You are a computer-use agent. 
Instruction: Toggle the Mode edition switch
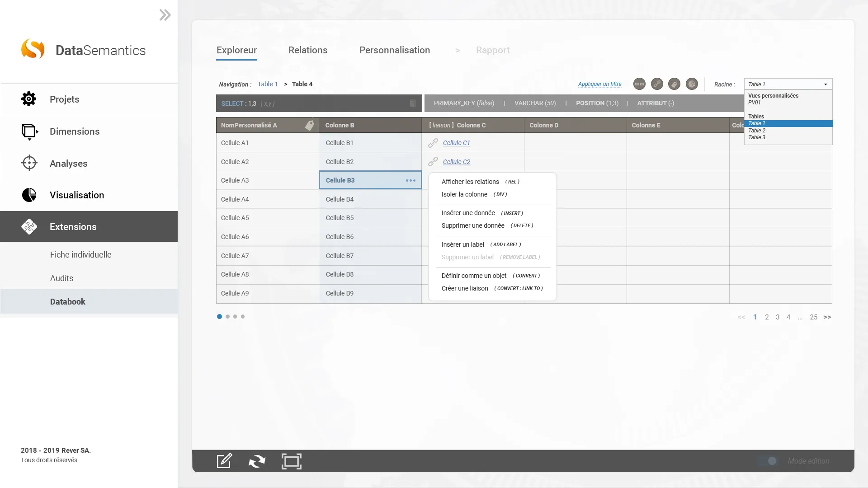(769, 461)
